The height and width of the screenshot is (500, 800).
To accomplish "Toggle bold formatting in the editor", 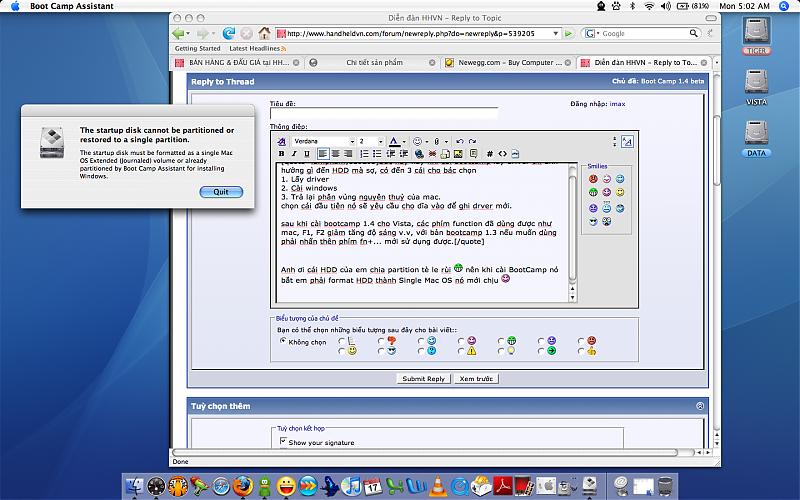I will (x=281, y=154).
